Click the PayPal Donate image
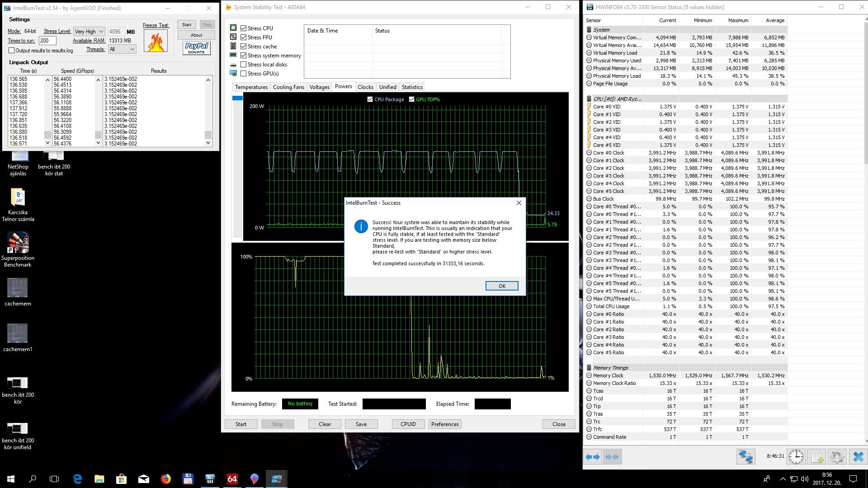Viewport: 868px width, 488px height. [197, 48]
